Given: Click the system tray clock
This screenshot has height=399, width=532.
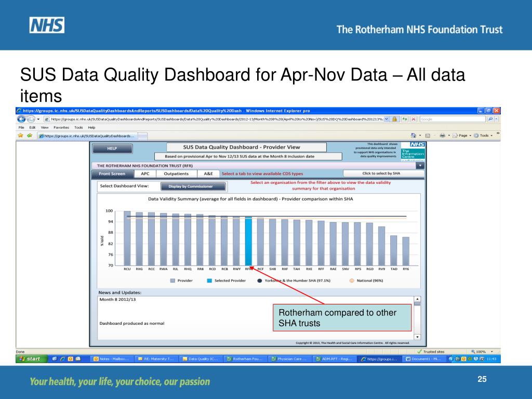Looking at the screenshot, I should [x=491, y=359].
